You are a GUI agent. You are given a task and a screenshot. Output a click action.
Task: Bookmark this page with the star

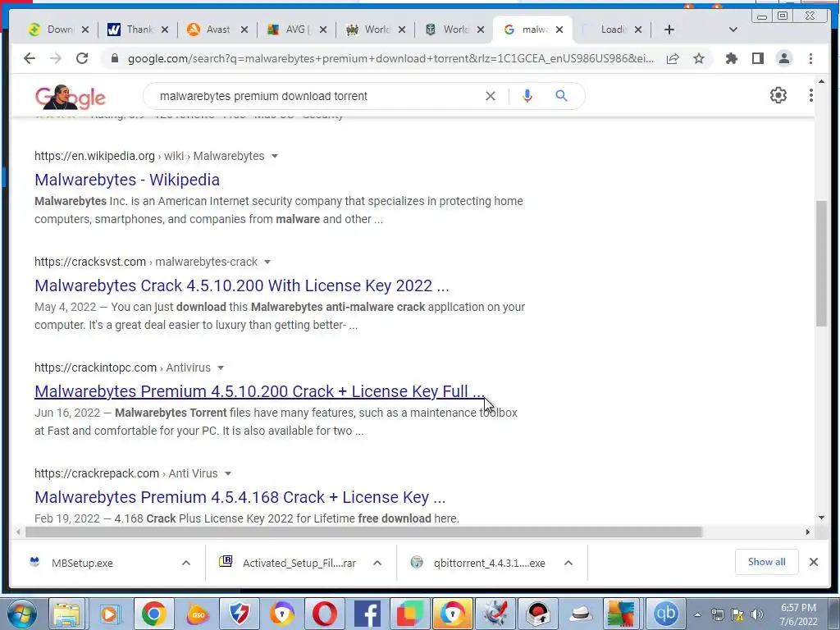click(x=699, y=58)
